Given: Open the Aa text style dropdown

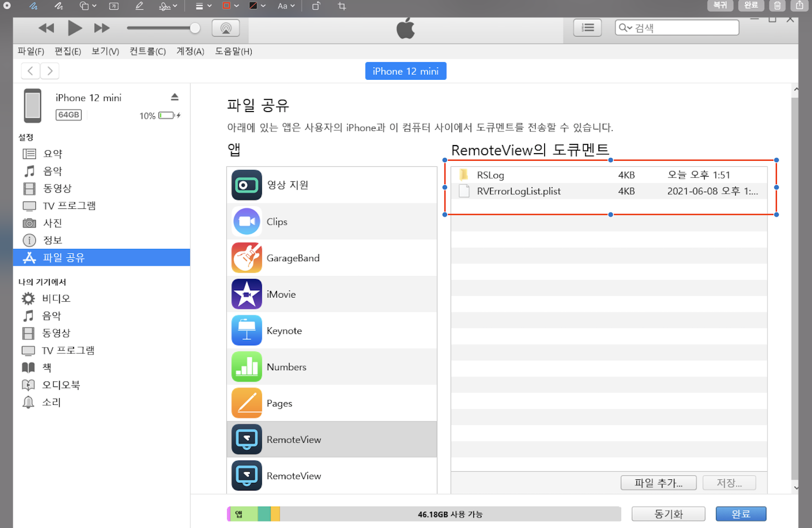Looking at the screenshot, I should (x=286, y=6).
